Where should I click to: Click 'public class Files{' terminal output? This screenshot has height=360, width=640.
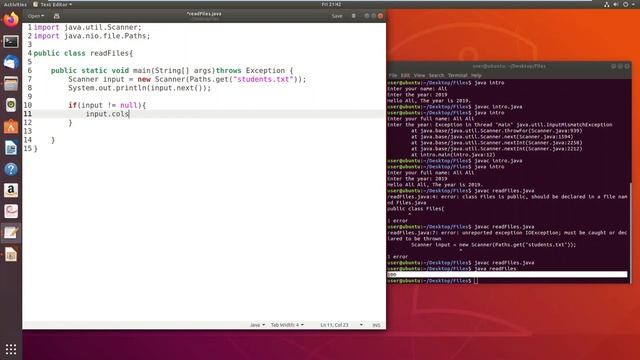point(416,209)
